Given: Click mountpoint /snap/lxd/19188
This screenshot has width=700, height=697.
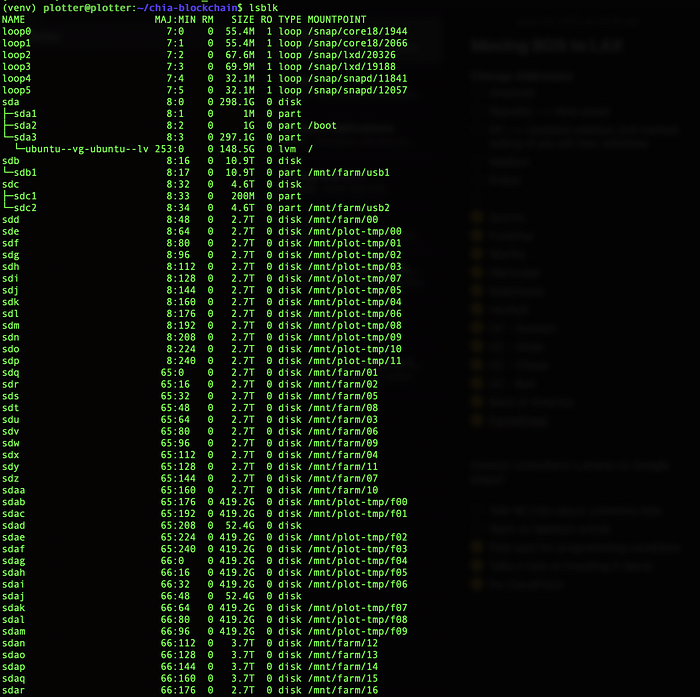Looking at the screenshot, I should [351, 67].
